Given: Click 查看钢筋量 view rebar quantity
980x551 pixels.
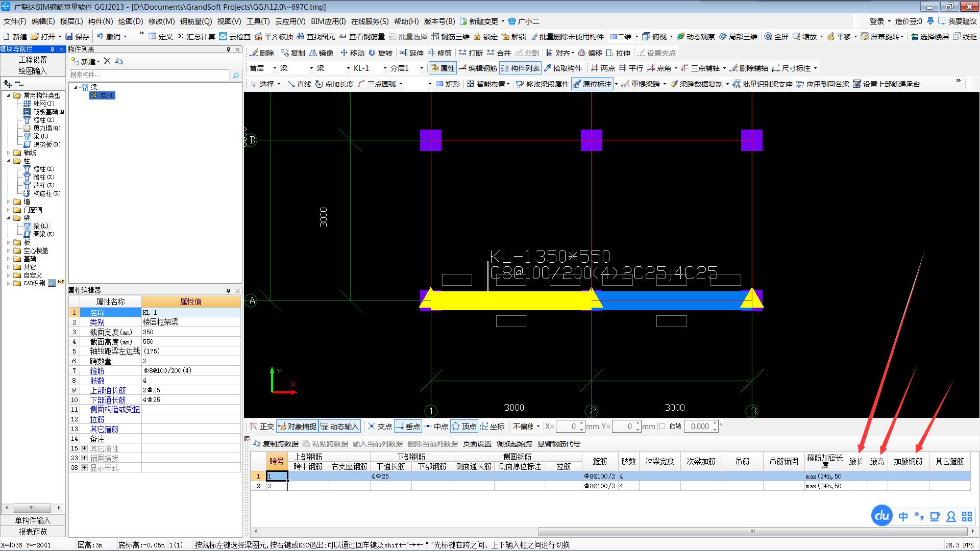Looking at the screenshot, I should click(362, 36).
